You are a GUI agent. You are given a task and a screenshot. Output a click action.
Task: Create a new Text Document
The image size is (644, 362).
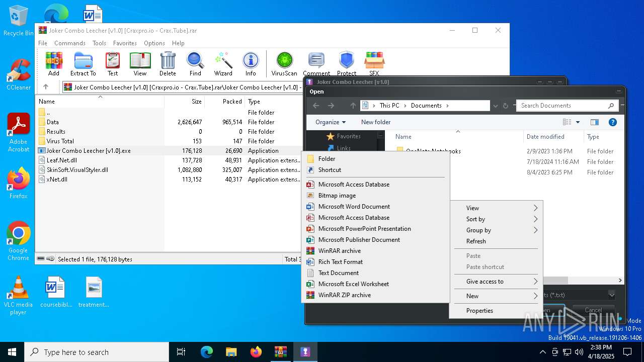pos(375,273)
